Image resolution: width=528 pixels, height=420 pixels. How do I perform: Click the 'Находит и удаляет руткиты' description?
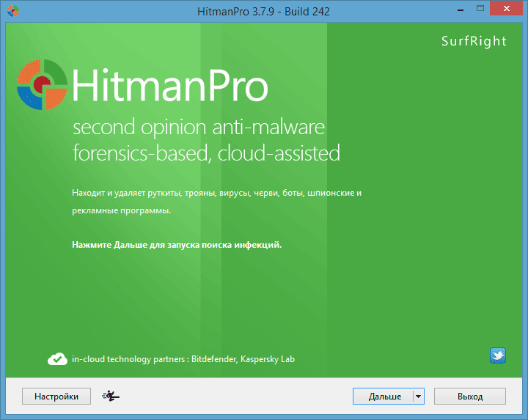coord(216,202)
